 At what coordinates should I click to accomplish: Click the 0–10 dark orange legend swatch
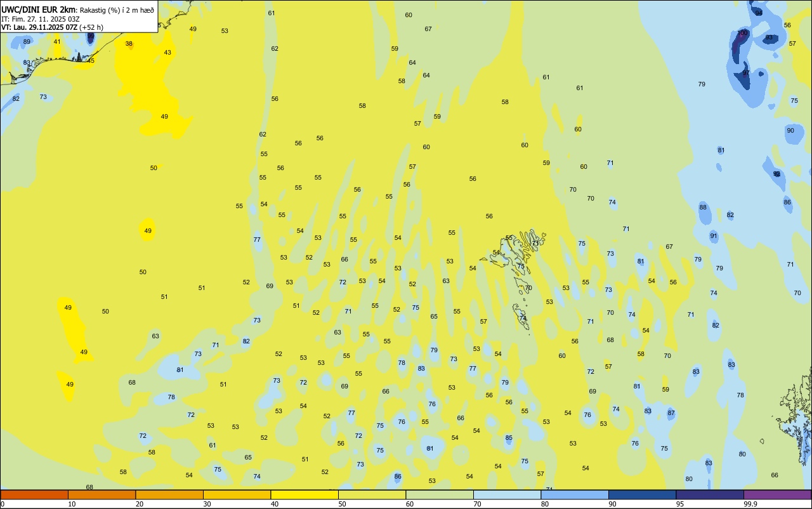(34, 494)
